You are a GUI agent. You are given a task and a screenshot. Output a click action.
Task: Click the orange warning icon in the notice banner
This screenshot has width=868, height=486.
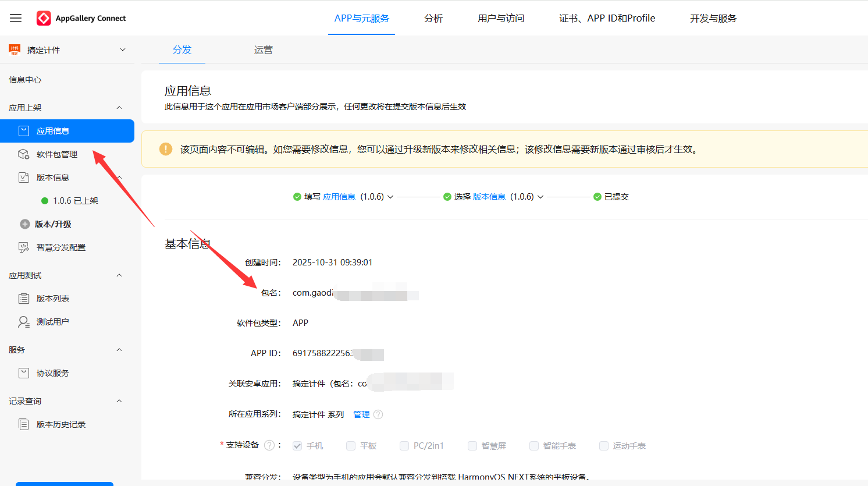click(x=166, y=149)
